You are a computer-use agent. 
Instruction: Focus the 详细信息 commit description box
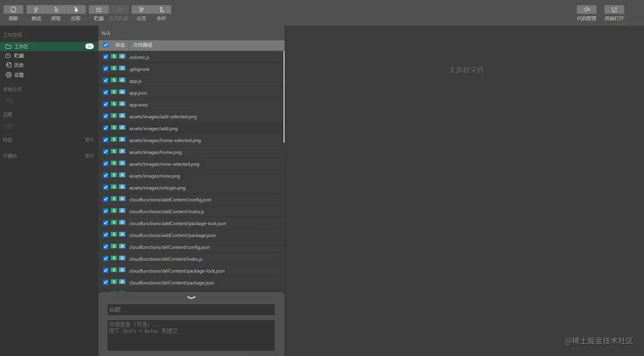(x=191, y=336)
